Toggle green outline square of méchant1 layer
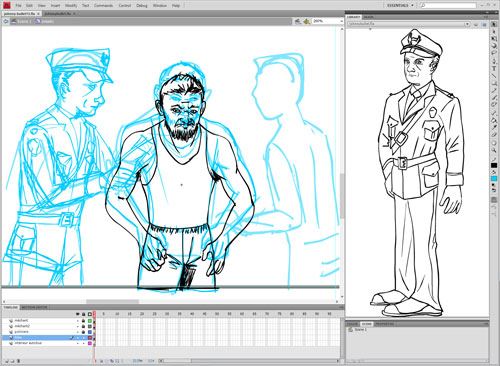The width and height of the screenshot is (500, 366). pyautogui.click(x=90, y=321)
